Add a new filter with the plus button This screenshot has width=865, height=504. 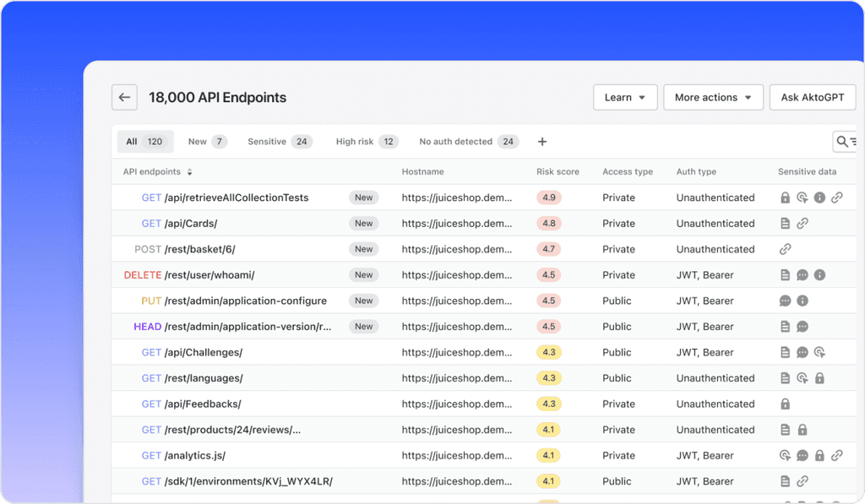pos(541,141)
